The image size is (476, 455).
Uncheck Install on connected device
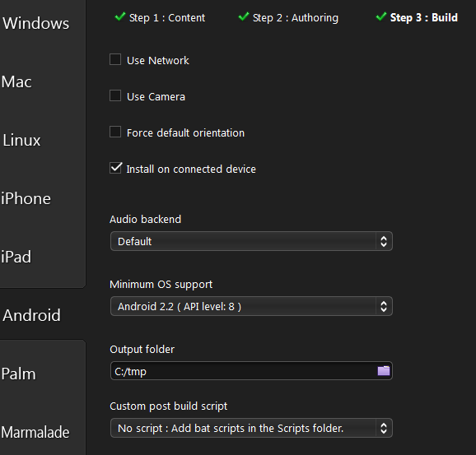pyautogui.click(x=115, y=168)
